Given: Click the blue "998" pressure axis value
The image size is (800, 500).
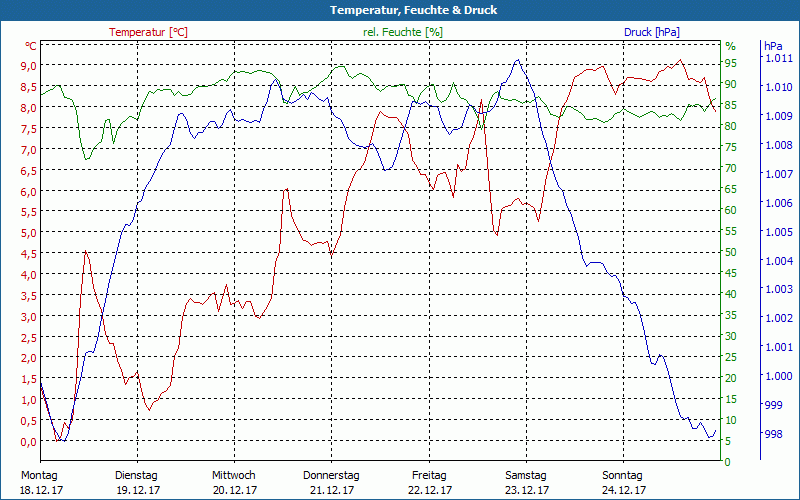Looking at the screenshot, I should [x=773, y=434].
